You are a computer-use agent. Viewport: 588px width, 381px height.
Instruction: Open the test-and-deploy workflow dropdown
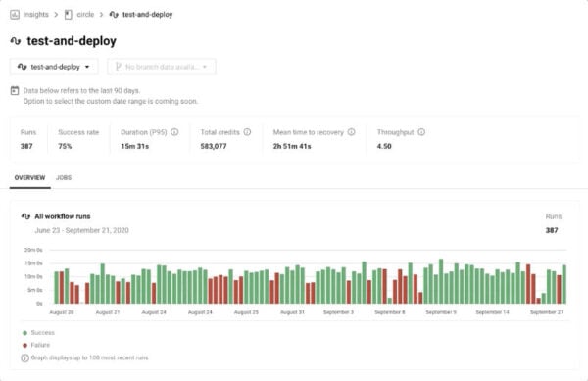[54, 67]
